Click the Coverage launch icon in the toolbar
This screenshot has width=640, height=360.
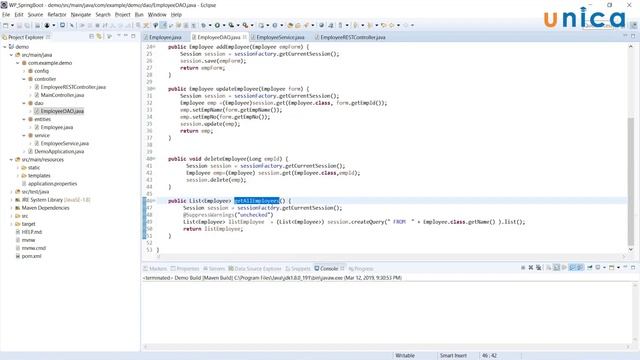tap(231, 25)
